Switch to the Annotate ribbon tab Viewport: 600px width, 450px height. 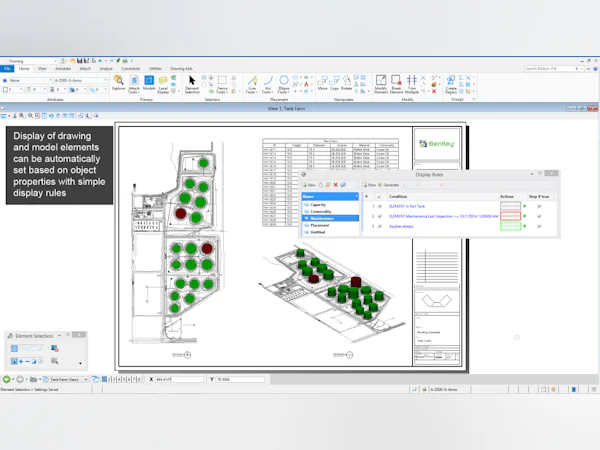pyautogui.click(x=63, y=69)
